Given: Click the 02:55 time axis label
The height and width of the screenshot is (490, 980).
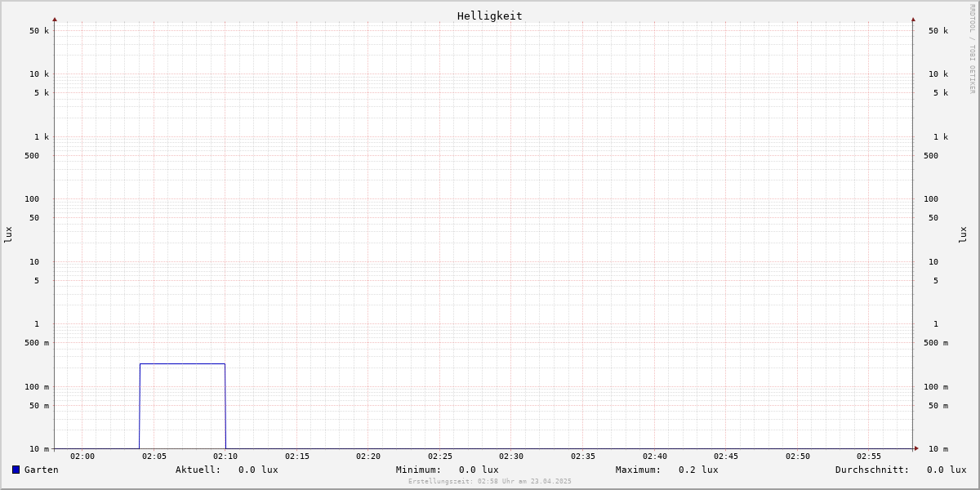Looking at the screenshot, I should coord(869,457).
